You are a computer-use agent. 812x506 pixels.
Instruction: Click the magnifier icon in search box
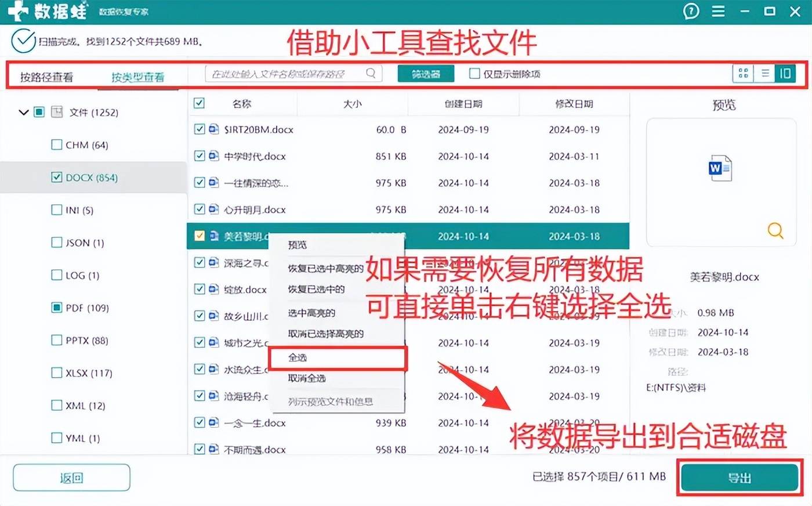point(371,73)
